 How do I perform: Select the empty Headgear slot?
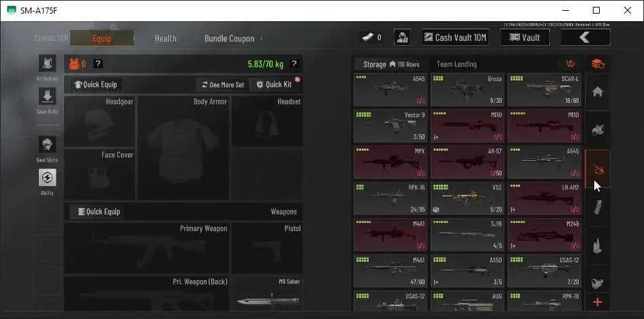99,121
